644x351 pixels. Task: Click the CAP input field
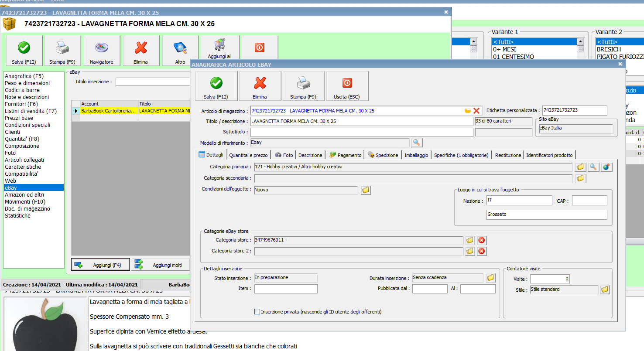coord(589,201)
